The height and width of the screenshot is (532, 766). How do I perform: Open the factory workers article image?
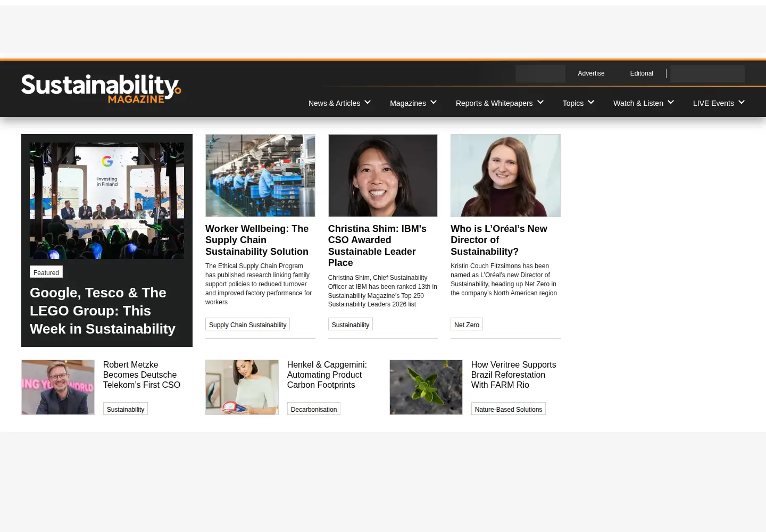pos(260,176)
